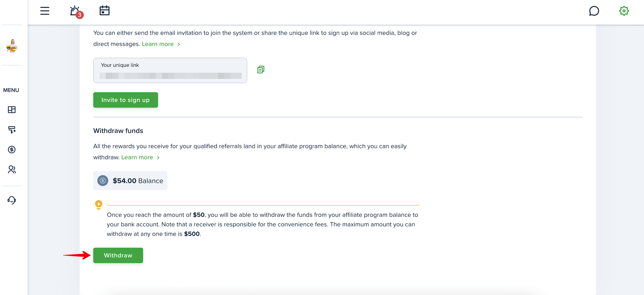Open notifications bell with 3 alerts
Image resolution: width=644 pixels, height=295 pixels.
[76, 12]
